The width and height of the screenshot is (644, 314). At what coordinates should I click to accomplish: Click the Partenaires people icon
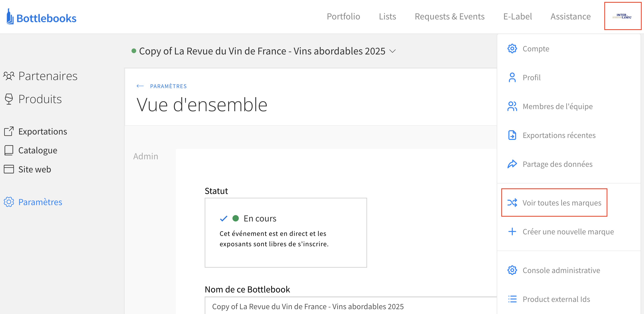coord(9,76)
